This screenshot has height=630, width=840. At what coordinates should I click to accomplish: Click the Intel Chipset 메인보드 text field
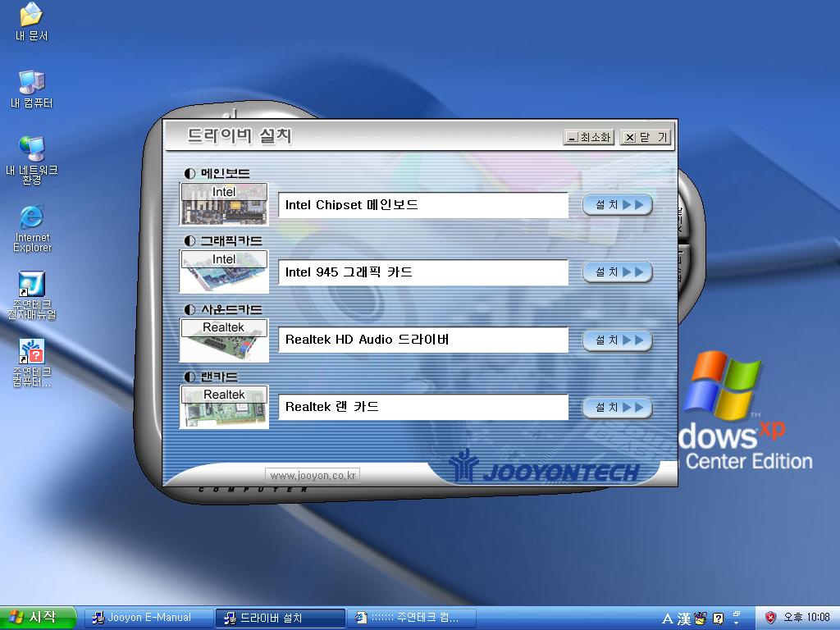[x=423, y=205]
